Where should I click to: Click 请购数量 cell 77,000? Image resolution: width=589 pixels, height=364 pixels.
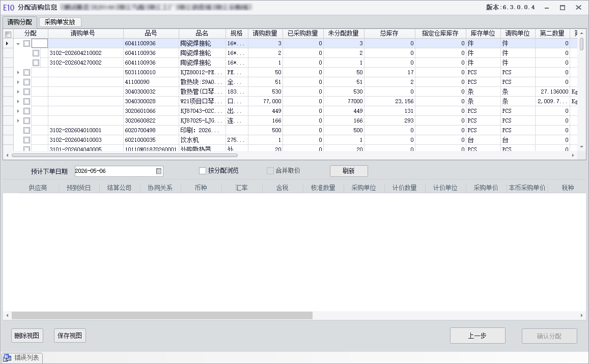[265, 101]
